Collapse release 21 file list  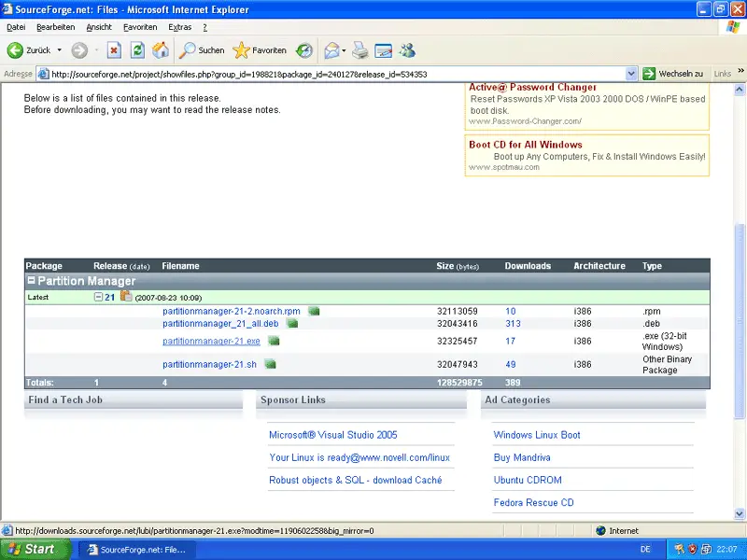coord(99,297)
